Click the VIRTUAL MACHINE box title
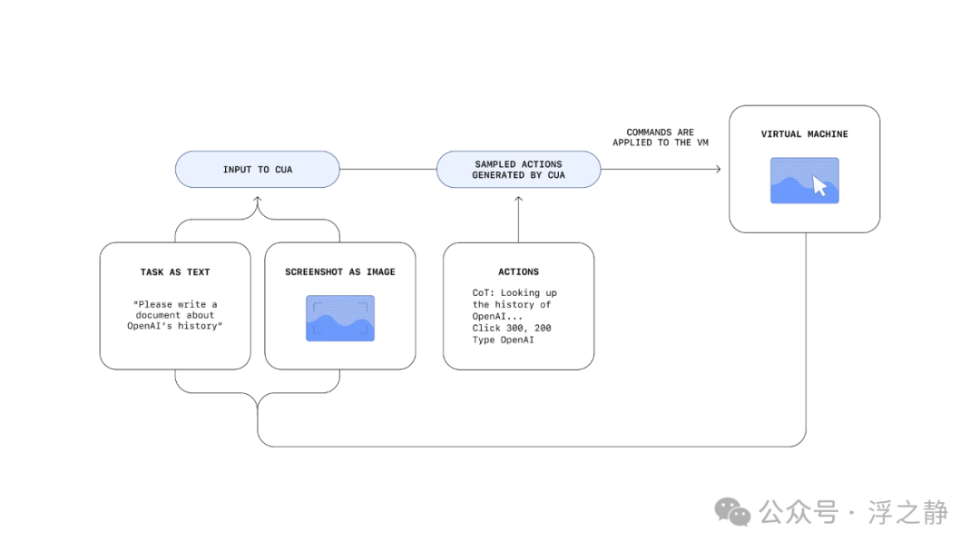980x552 pixels. pos(804,133)
